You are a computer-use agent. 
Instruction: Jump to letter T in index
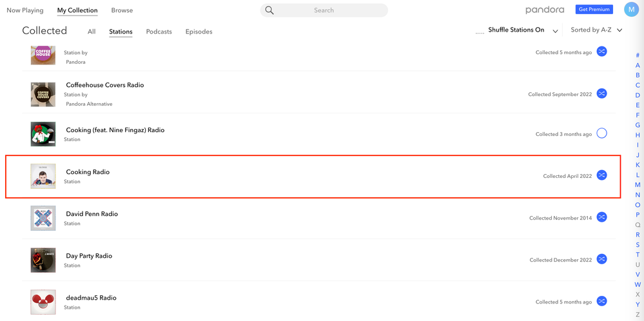638,255
